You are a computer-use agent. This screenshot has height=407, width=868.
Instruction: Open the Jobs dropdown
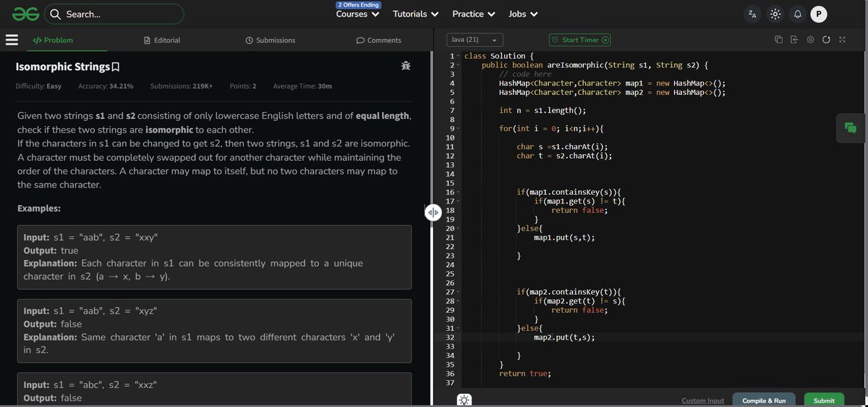(x=523, y=14)
